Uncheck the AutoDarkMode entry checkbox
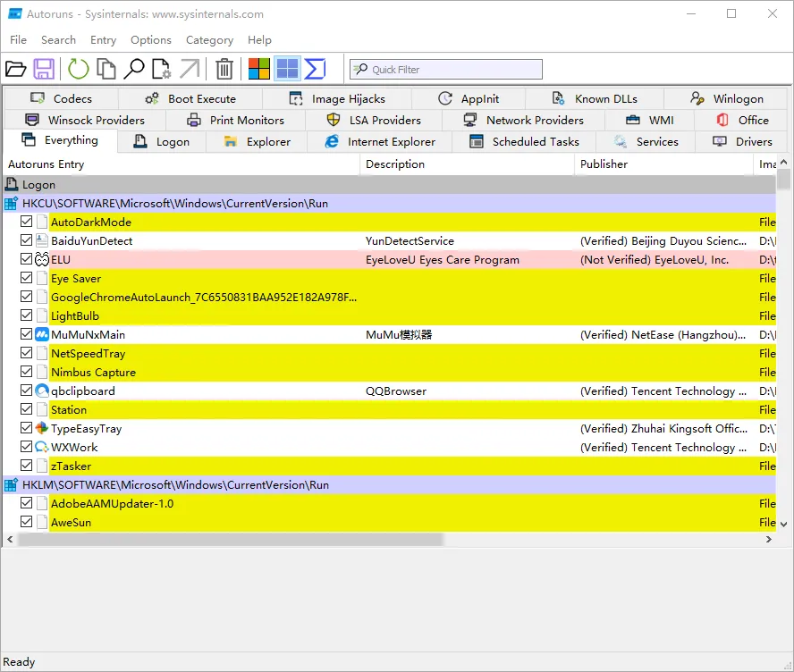This screenshot has width=794, height=672. point(26,221)
